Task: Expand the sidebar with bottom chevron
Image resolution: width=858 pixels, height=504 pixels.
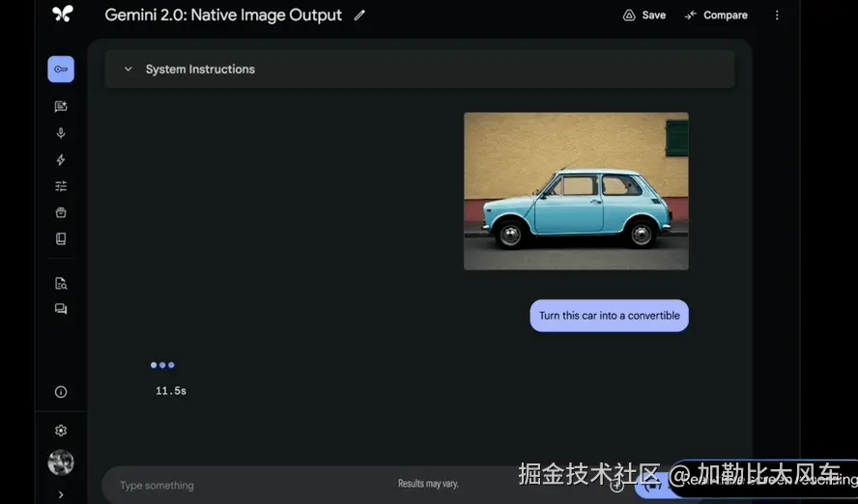Action: click(x=61, y=494)
